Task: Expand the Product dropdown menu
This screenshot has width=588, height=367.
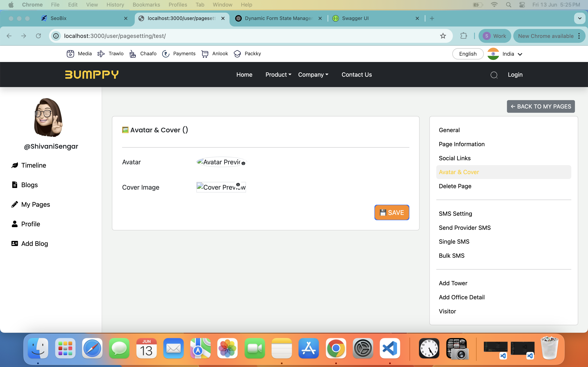Action: pos(278,74)
